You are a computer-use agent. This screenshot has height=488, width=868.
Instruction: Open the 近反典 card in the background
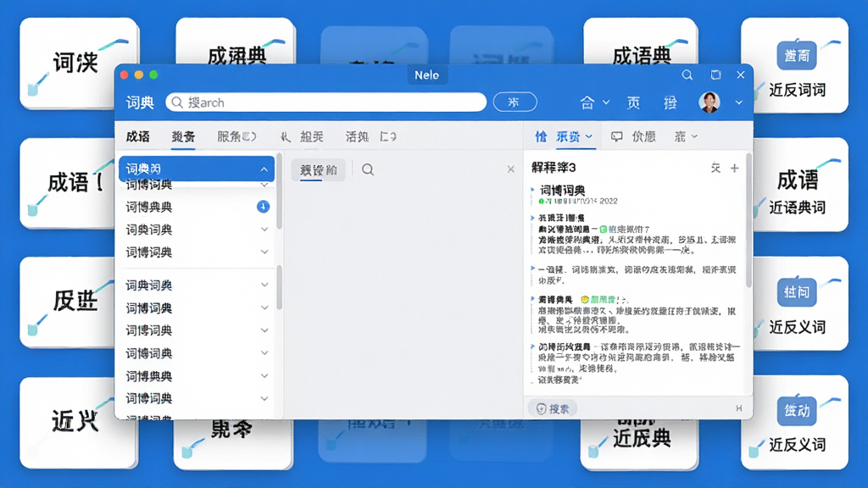639,444
